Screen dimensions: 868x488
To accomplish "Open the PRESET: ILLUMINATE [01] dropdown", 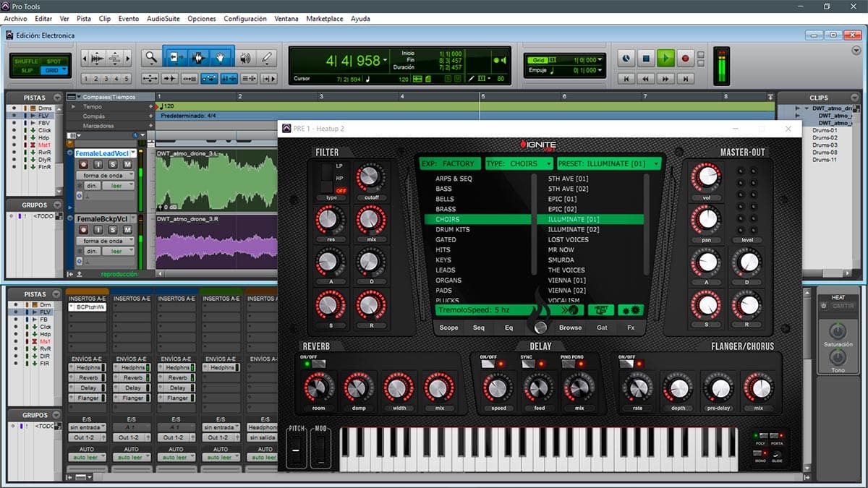I will 608,163.
